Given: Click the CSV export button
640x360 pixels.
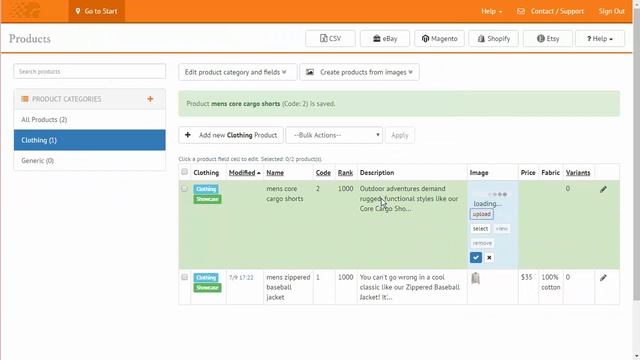Looking at the screenshot, I should click(x=330, y=38).
